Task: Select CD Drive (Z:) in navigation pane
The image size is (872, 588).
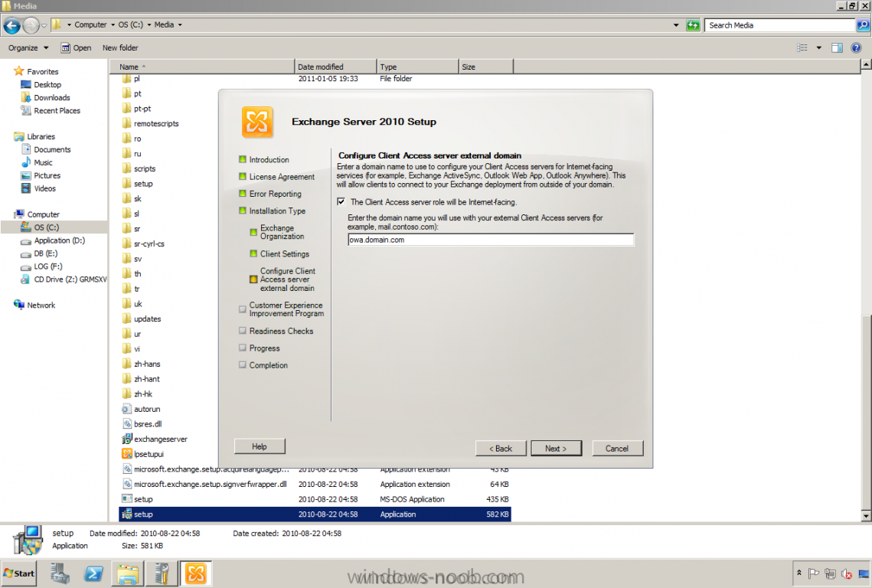Action: point(64,279)
